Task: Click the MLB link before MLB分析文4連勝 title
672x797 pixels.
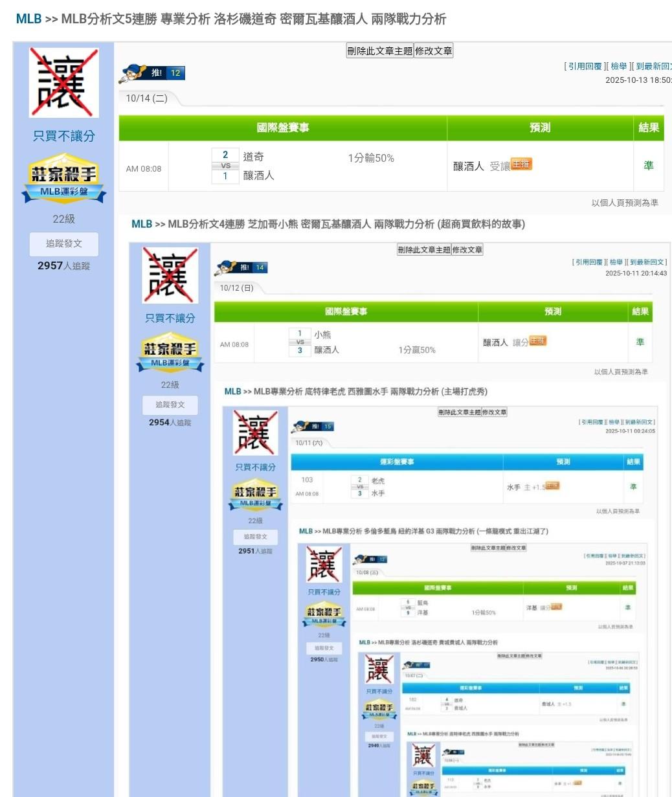Action: (x=141, y=224)
